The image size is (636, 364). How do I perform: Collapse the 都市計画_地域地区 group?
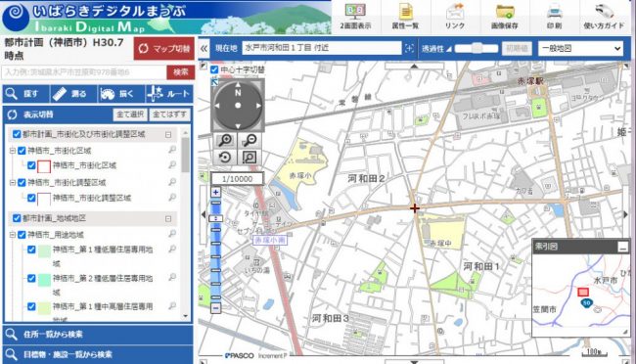point(168,219)
